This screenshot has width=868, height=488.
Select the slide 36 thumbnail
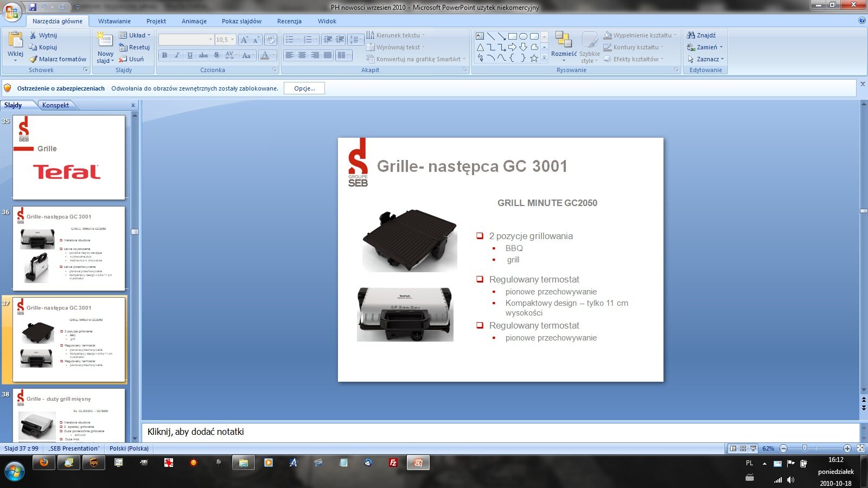[x=69, y=248]
